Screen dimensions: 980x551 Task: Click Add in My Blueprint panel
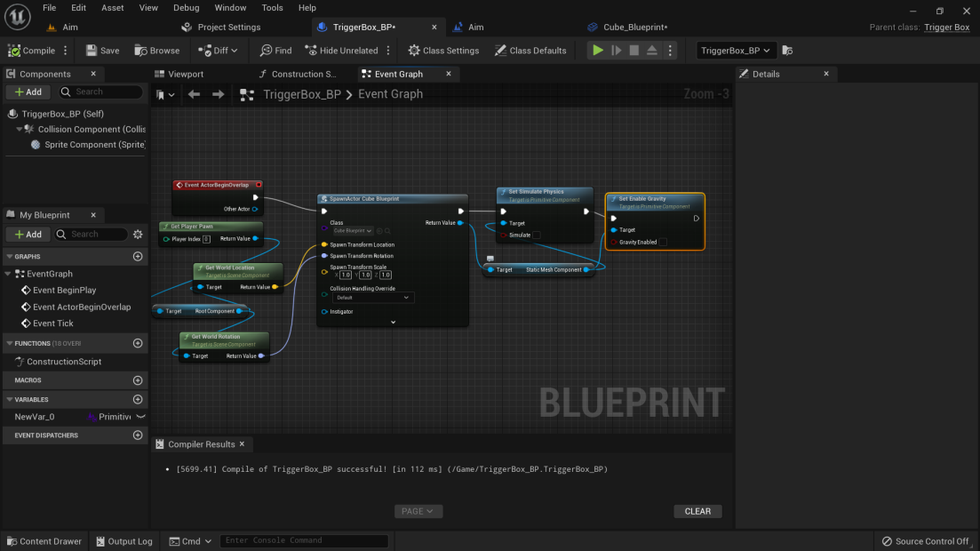28,234
